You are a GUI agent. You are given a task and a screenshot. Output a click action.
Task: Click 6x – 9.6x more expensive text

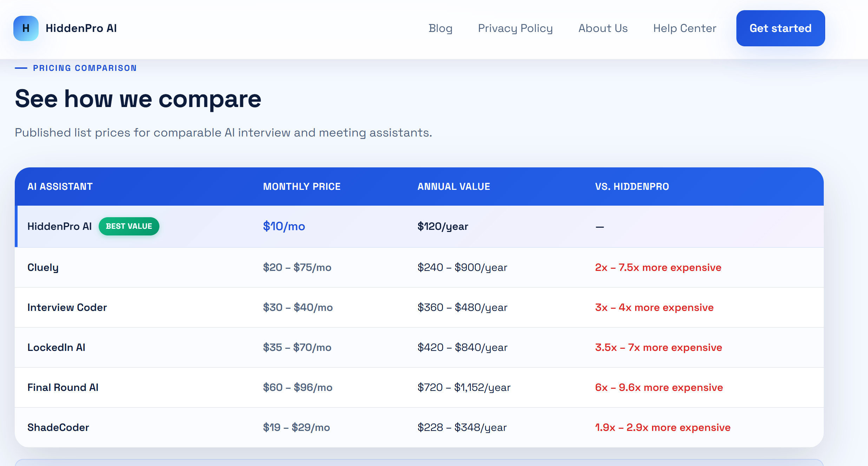coord(659,387)
